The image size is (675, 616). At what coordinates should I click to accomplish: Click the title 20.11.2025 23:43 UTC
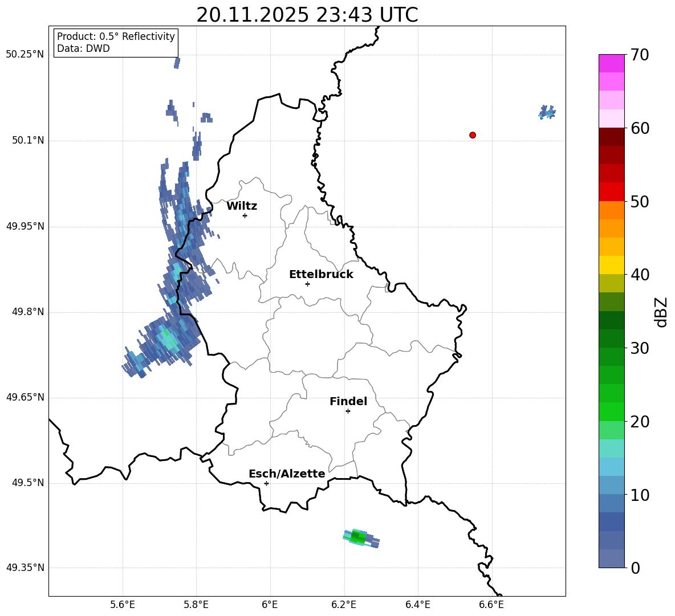point(307,15)
